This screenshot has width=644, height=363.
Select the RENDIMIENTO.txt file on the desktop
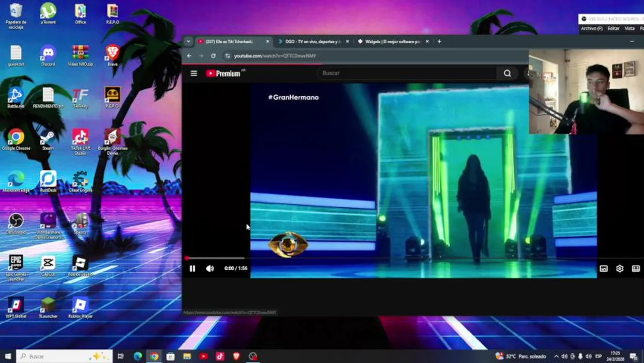pyautogui.click(x=48, y=98)
